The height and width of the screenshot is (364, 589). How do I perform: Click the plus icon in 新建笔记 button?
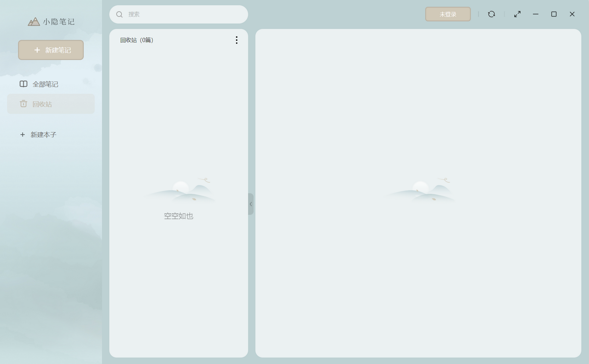click(37, 50)
